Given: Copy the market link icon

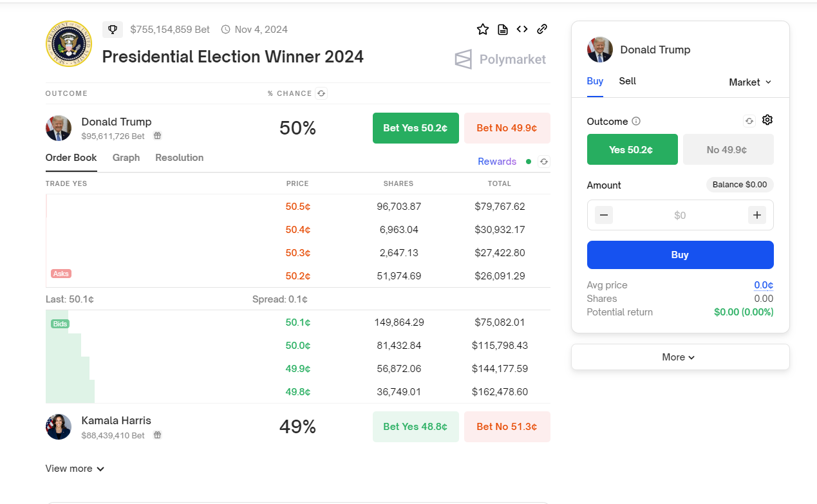Looking at the screenshot, I should 542,29.
